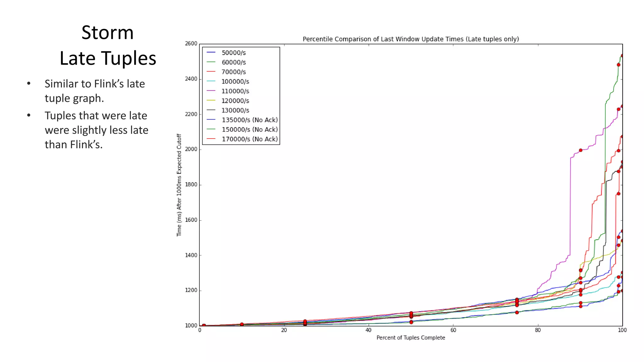Screen dimensions: 644x362
Task: Select the bullet 'Similar to Flink's late tuple graph.'
Action: pos(95,91)
